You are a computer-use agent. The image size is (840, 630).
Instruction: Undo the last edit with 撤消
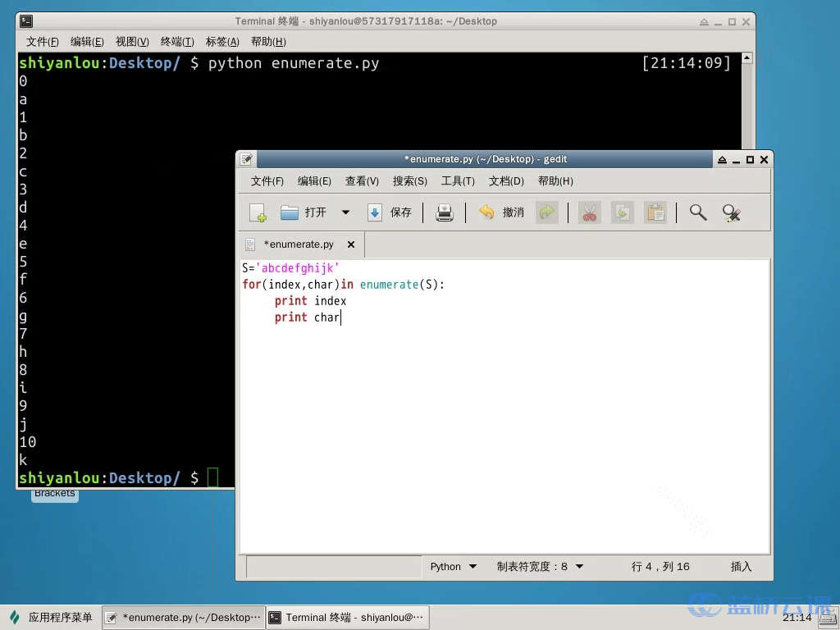coord(501,212)
